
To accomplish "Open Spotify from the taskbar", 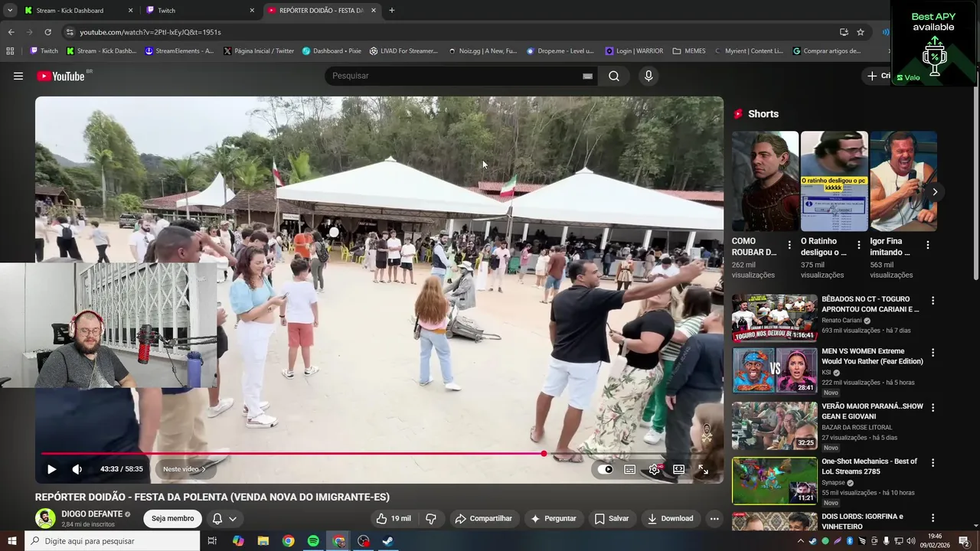I will point(313,541).
